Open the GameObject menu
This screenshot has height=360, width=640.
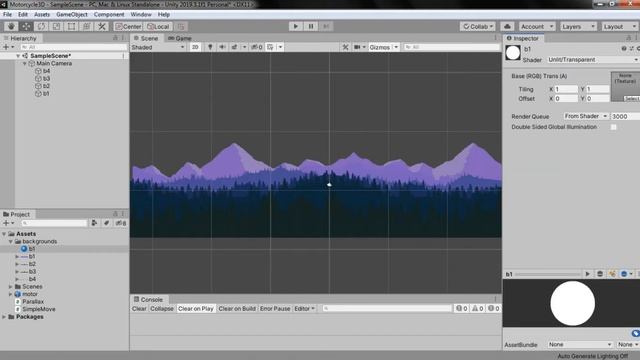[x=72, y=14]
